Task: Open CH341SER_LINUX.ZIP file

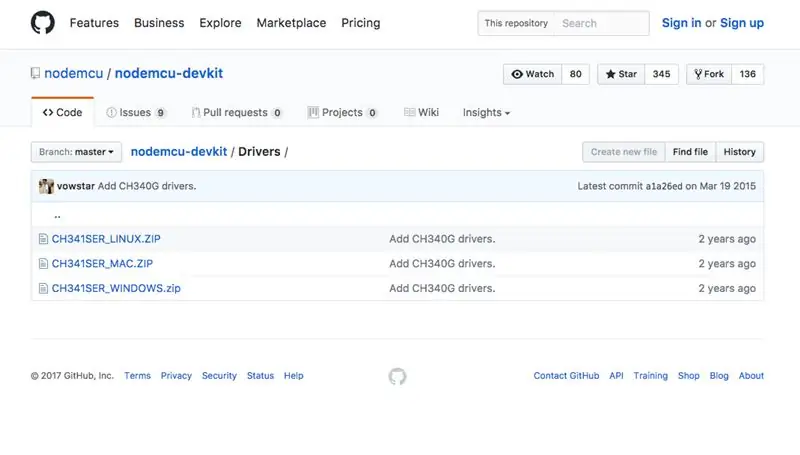Action: 106,239
